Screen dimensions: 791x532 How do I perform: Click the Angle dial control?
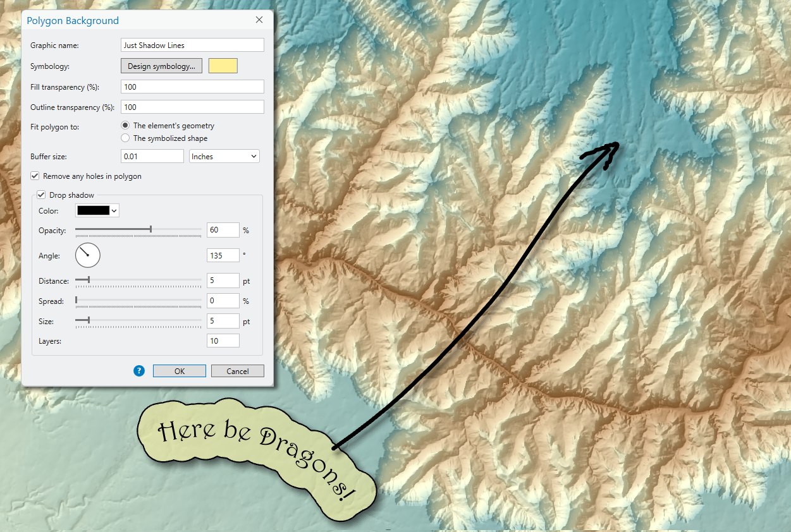click(88, 255)
